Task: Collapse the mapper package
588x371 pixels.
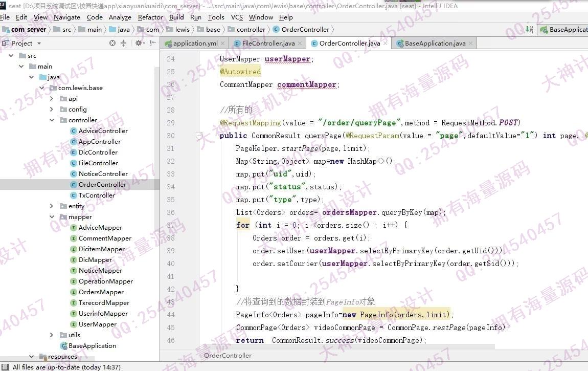Action: 52,217
